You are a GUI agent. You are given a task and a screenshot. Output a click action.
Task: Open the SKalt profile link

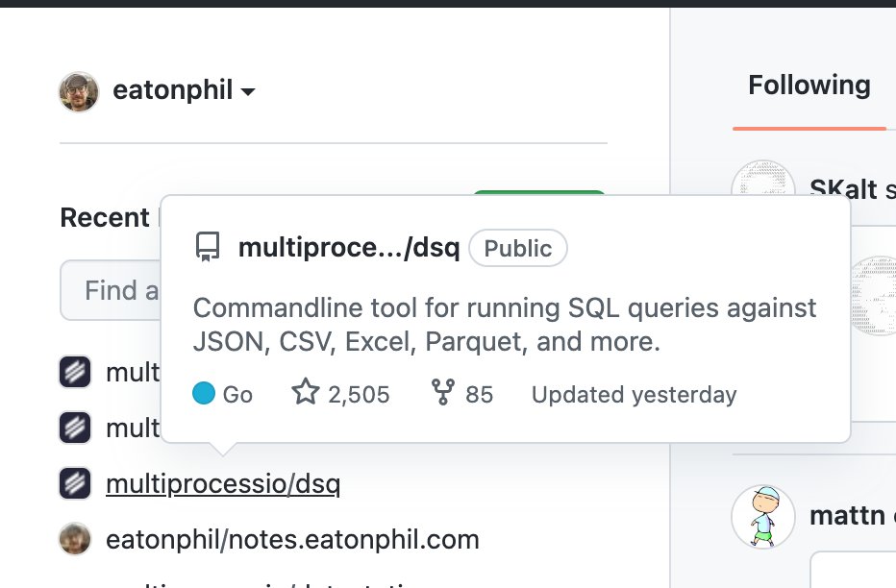point(843,189)
